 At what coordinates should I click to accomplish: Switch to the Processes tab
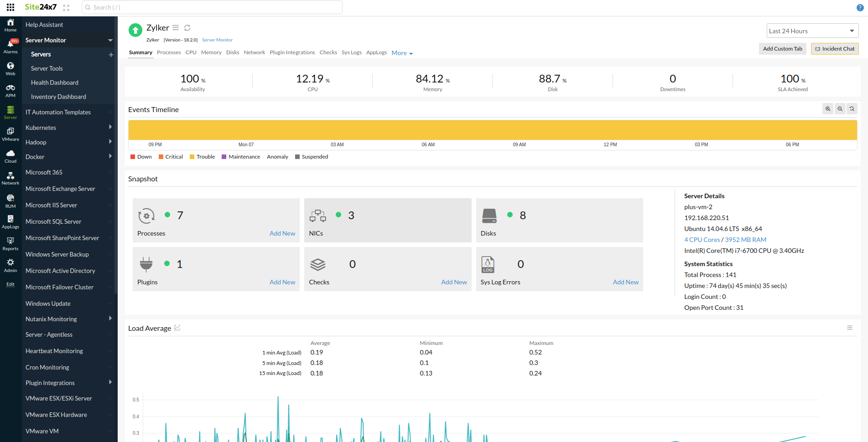(169, 52)
